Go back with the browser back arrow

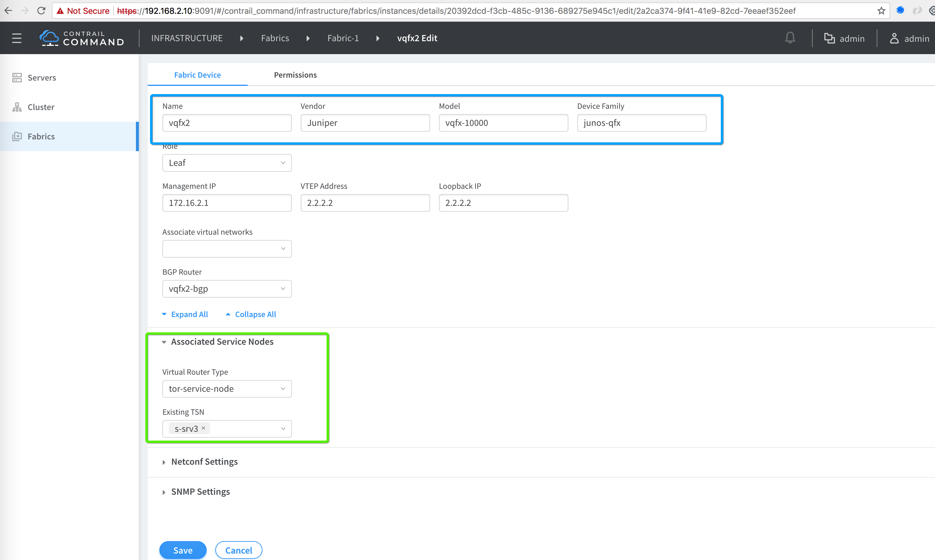(x=8, y=11)
